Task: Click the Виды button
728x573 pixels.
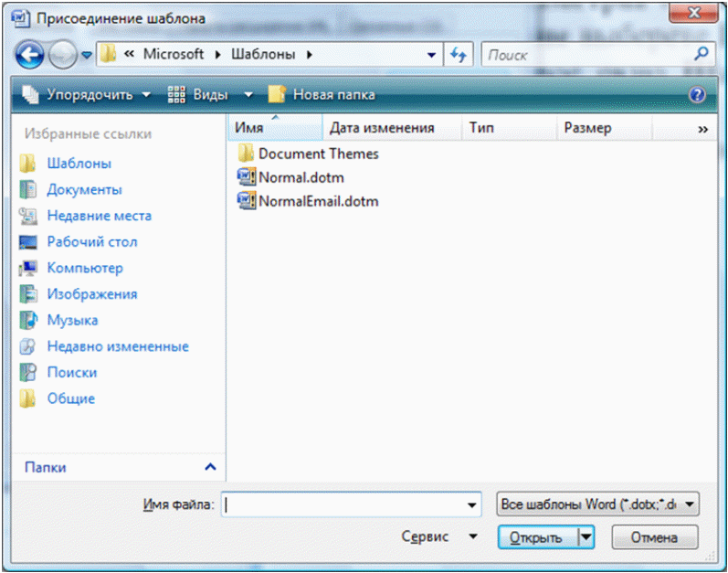Action: [x=210, y=95]
